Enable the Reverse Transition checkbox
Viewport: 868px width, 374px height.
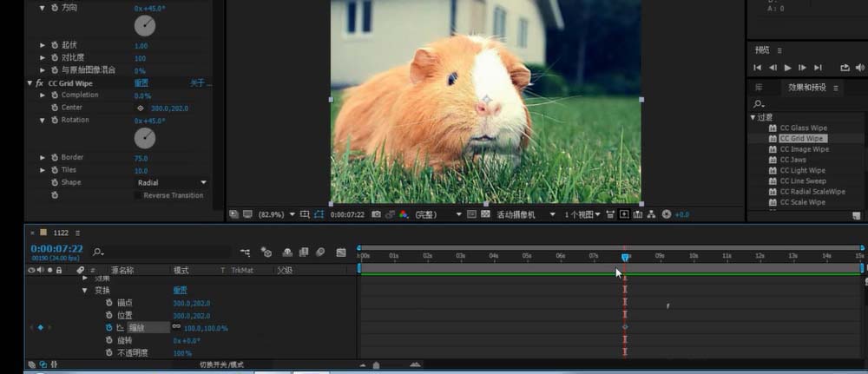(139, 195)
